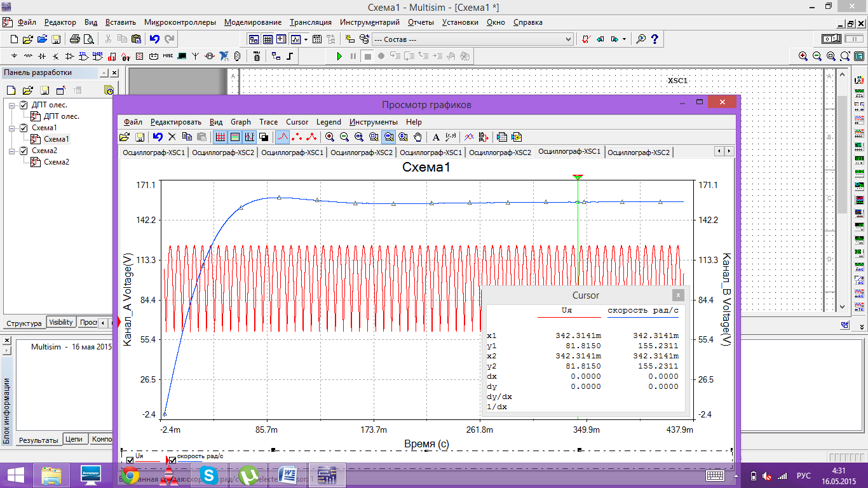This screenshot has width=868, height=488.
Task: Uncheck the скорость рад/с trace checkbox
Action: coord(172,460)
